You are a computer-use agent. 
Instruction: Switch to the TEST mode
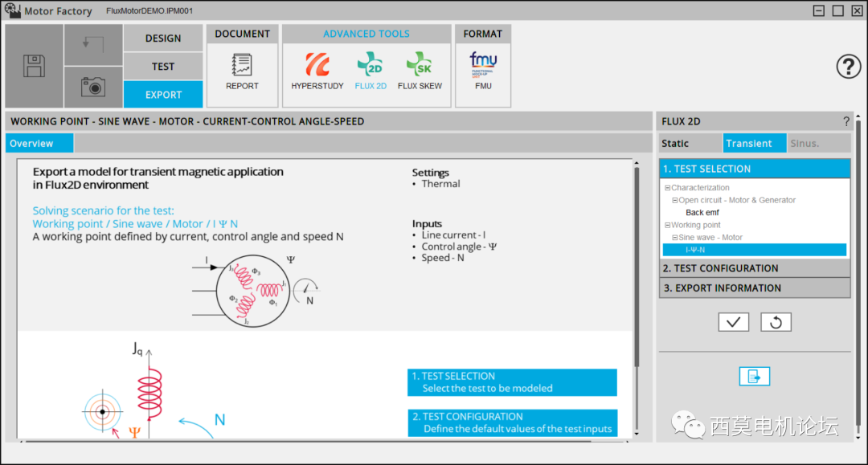click(x=163, y=67)
